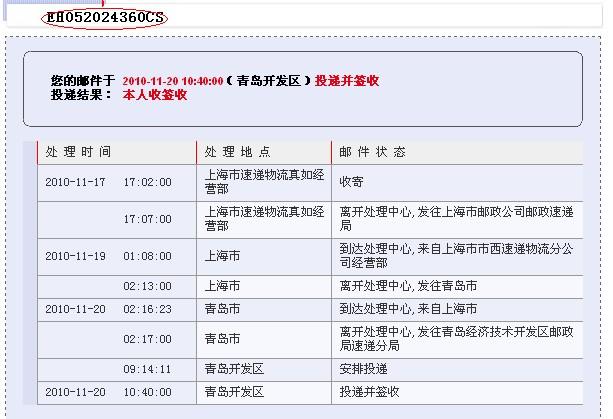Click the 处理地点 column header
This screenshot has height=419, width=613.
pos(237,152)
